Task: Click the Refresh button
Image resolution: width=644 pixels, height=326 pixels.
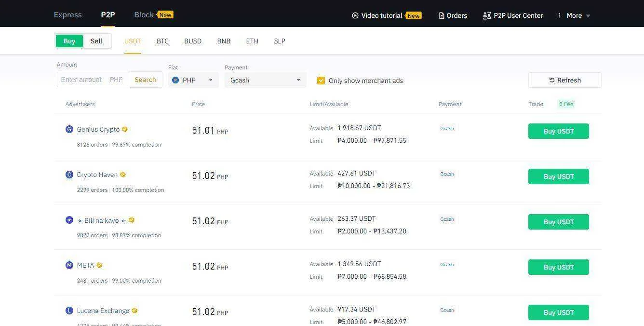Action: tap(565, 80)
